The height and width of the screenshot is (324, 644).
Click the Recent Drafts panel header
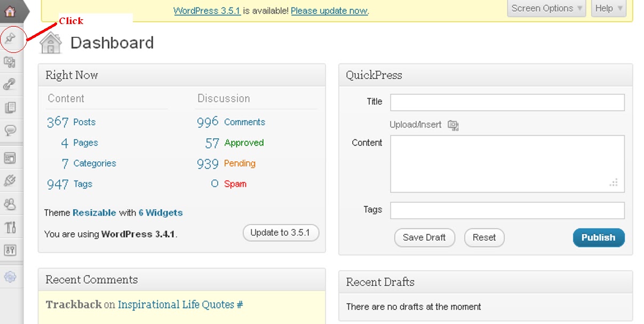(x=486, y=282)
